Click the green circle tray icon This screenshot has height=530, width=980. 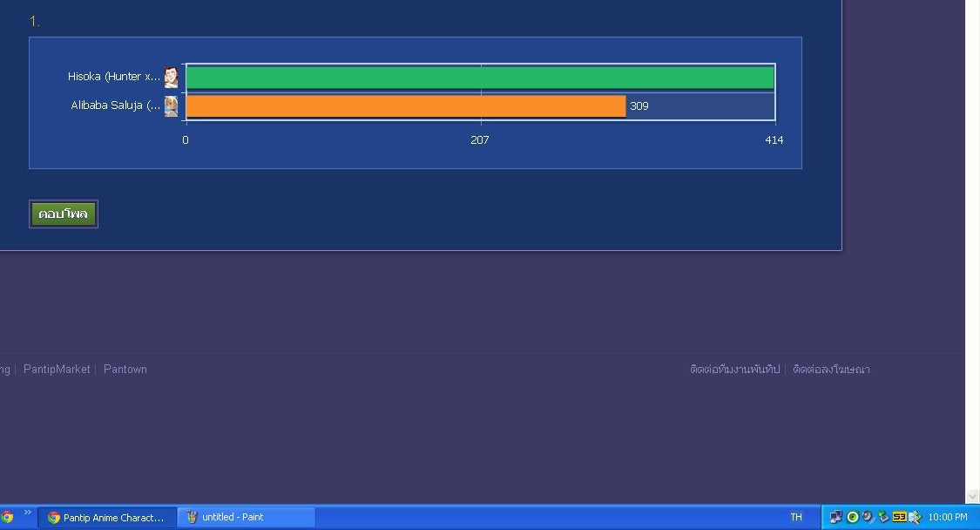pyautogui.click(x=853, y=517)
